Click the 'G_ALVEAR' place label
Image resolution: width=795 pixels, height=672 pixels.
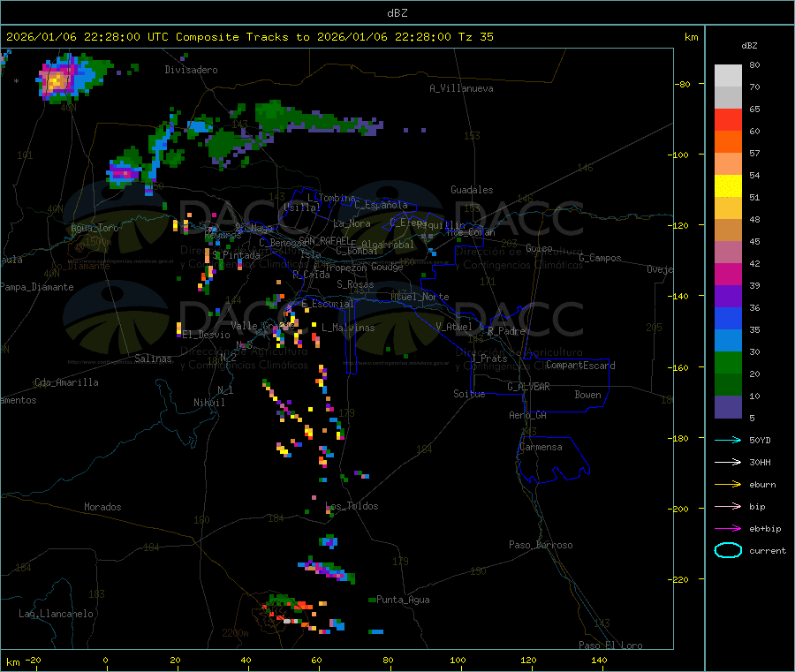(528, 387)
